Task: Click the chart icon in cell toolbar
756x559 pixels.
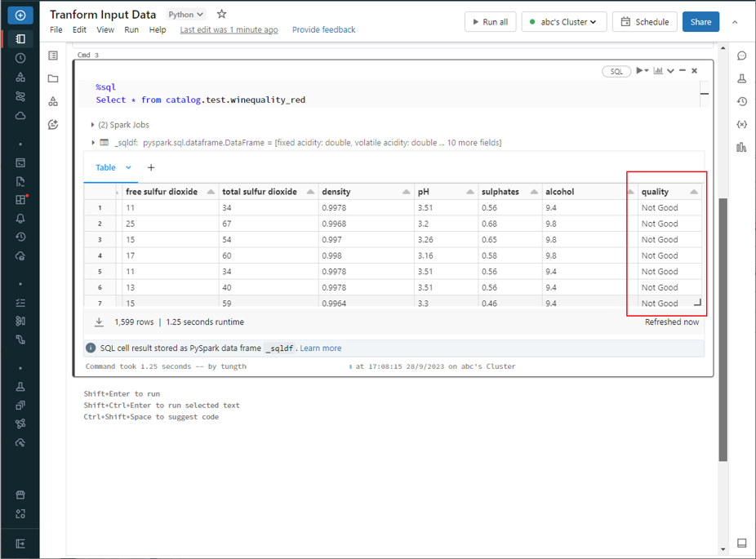Action: pyautogui.click(x=658, y=71)
